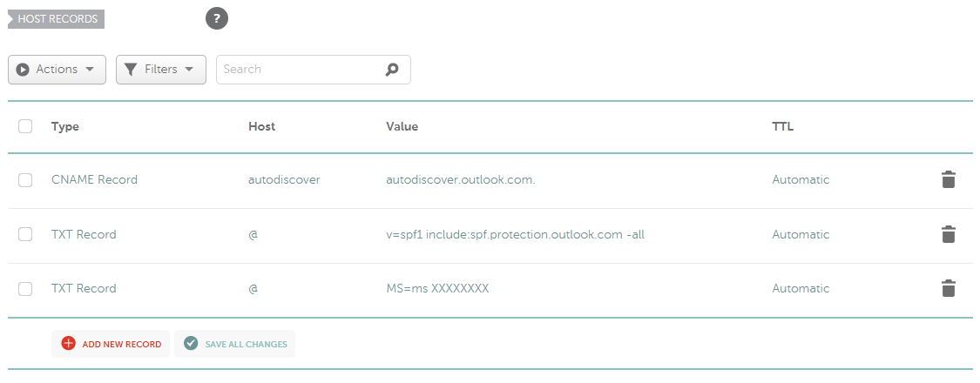
Task: Edit the v=spf1 include value
Action: (x=515, y=234)
